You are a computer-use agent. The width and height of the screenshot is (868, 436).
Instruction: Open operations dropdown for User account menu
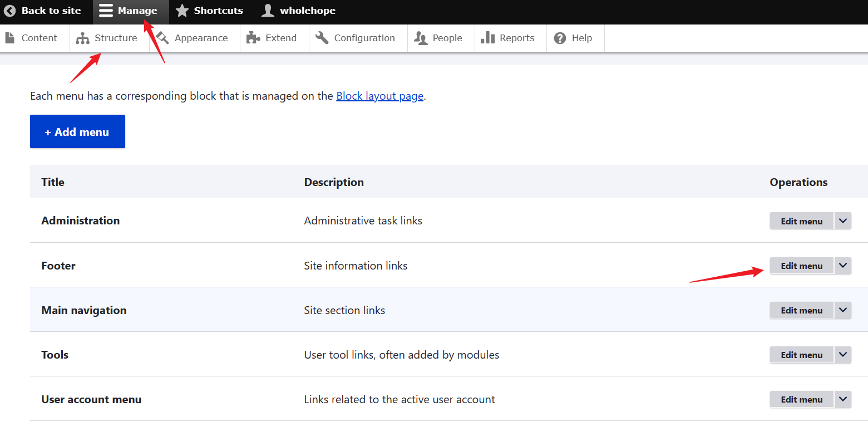[842, 399]
